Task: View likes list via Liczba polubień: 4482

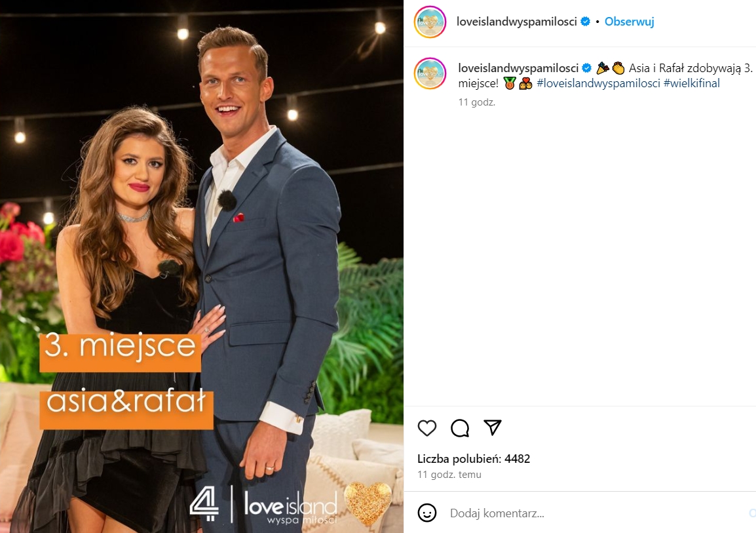Action: (474, 459)
